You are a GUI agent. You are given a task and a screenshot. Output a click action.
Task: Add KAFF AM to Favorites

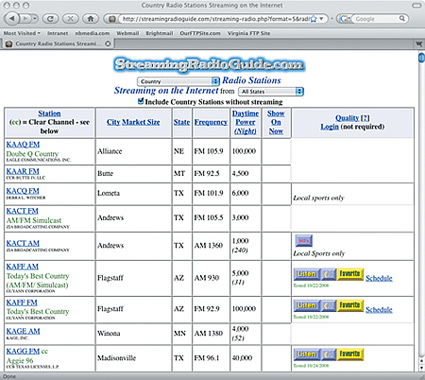click(350, 274)
